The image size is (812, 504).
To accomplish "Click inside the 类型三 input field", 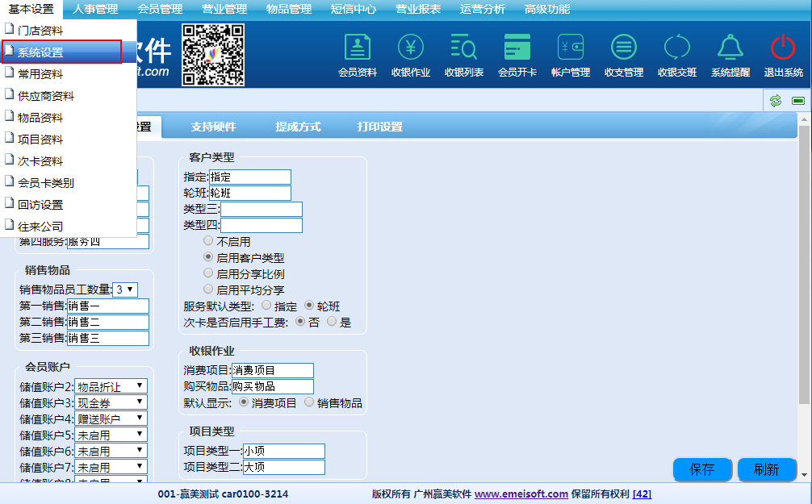I will tap(261, 209).
